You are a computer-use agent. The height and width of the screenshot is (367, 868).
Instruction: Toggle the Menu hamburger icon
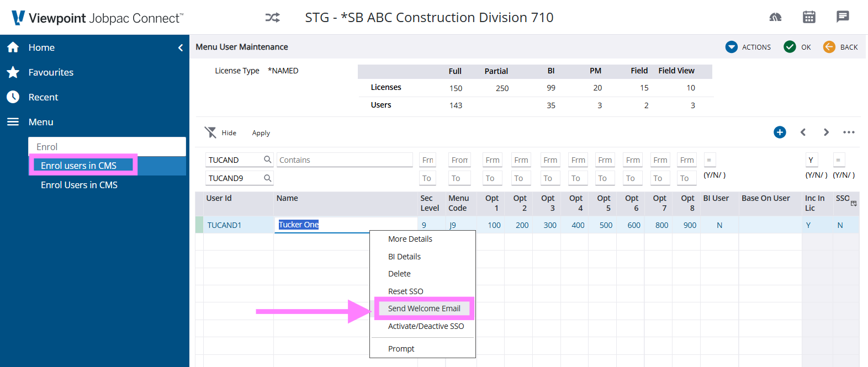pos(13,122)
